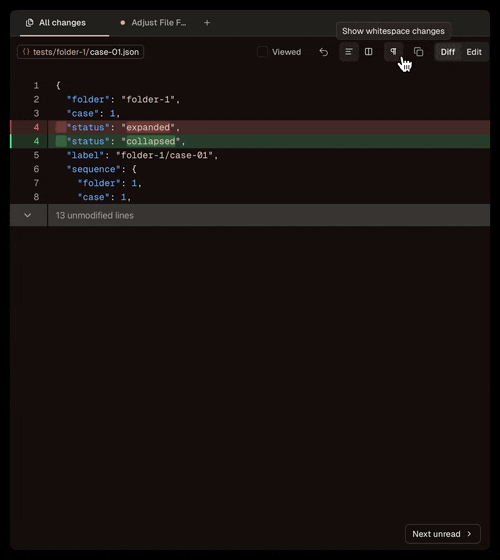
Task: Click the All changes tab icon
Action: click(30, 23)
